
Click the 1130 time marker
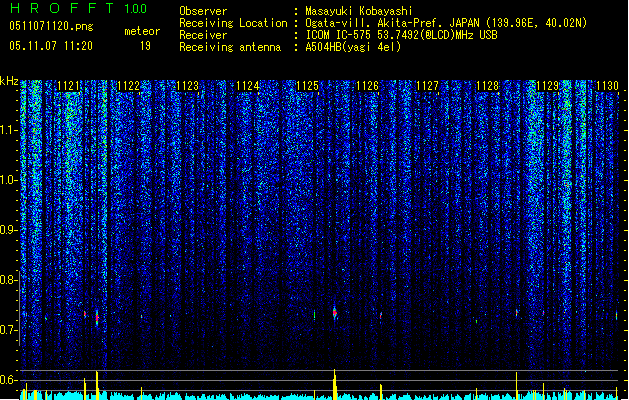point(607,86)
